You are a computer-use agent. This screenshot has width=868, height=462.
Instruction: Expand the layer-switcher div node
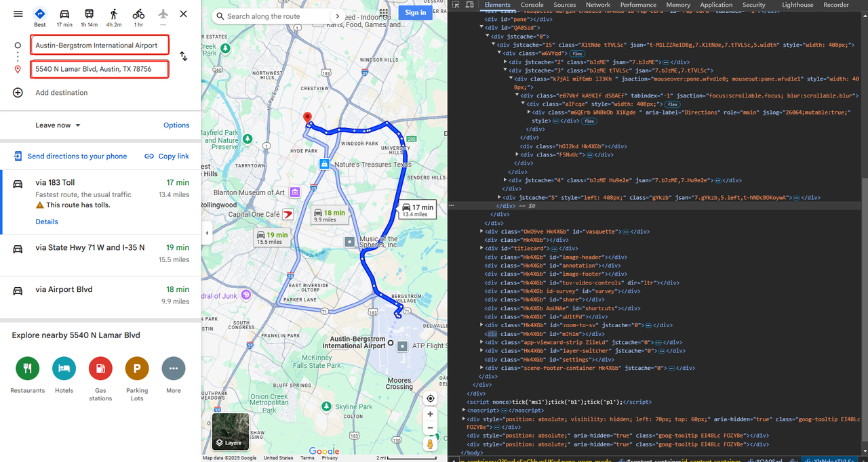[x=482, y=351]
